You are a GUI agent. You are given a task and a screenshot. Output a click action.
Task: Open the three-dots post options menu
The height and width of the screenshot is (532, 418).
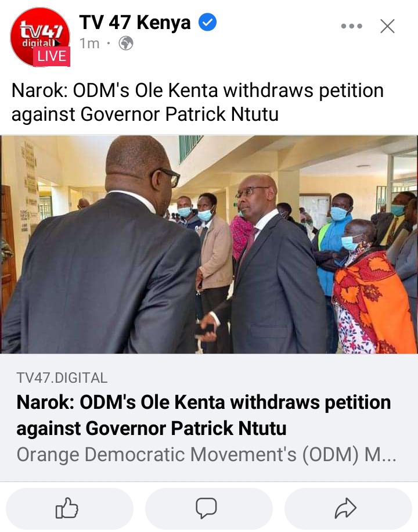click(351, 26)
